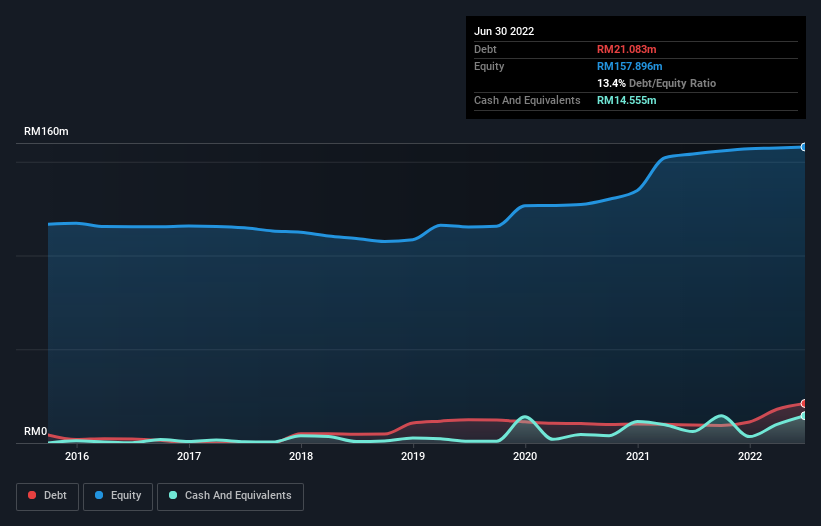Viewport: 821px width, 526px height.
Task: Click the 2018 x-axis label
Action: click(301, 456)
